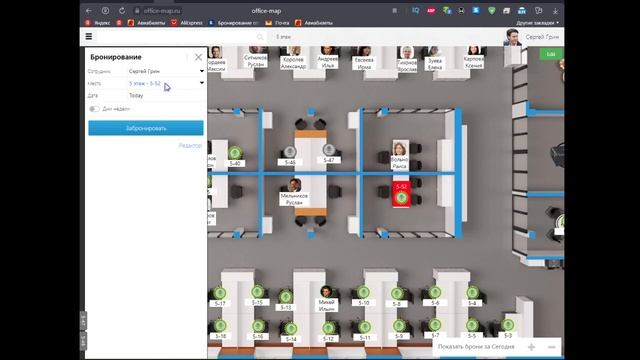Zoom out the map with minus icon
Screen dimensions: 640x360
point(552,347)
